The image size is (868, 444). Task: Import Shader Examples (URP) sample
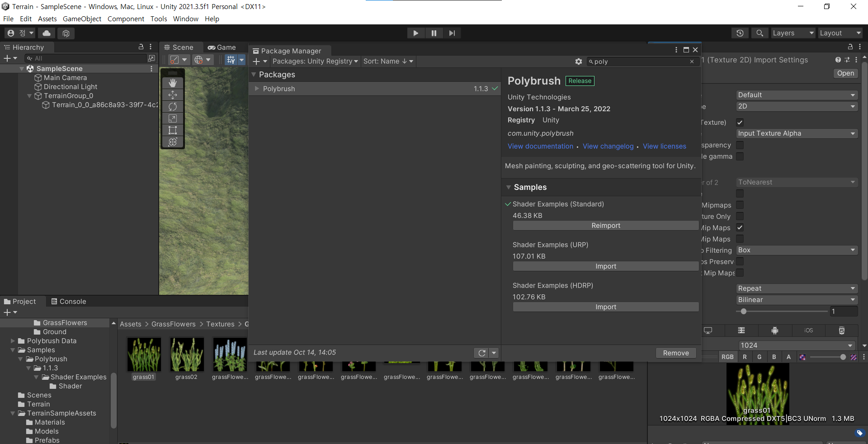click(606, 266)
